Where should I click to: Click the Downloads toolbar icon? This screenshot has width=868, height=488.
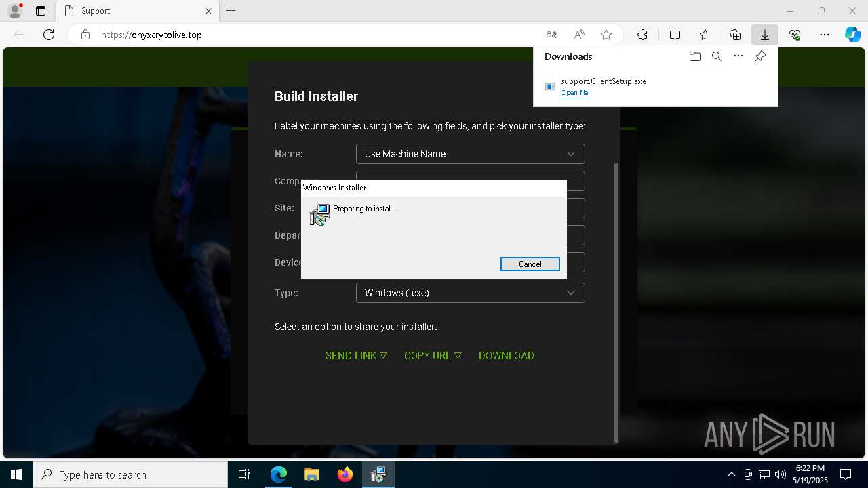(x=765, y=35)
